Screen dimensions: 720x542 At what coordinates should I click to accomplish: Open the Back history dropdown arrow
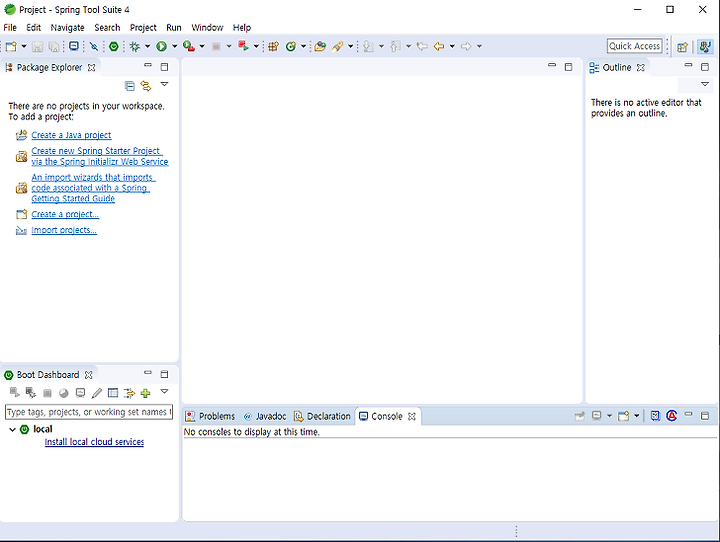pos(452,46)
